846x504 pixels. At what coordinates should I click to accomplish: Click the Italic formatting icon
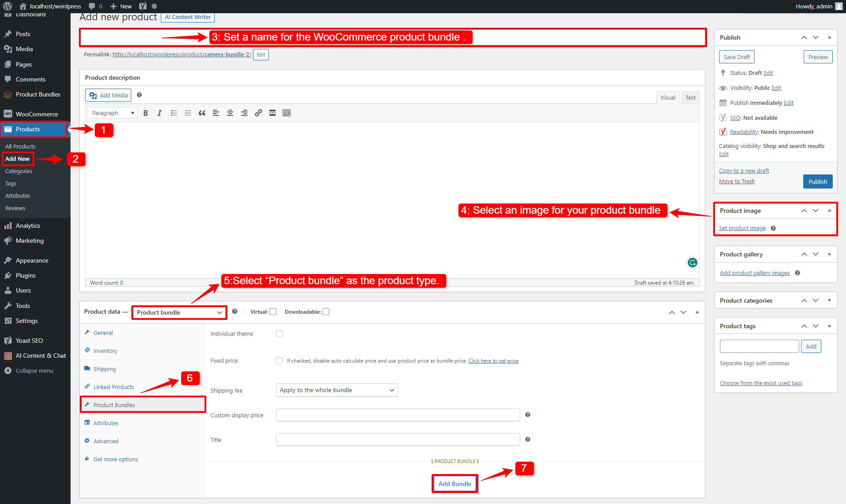(x=160, y=113)
